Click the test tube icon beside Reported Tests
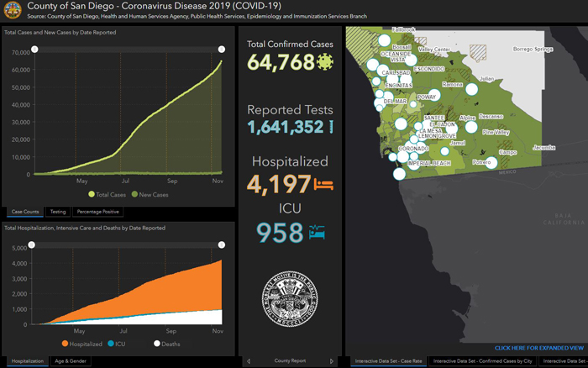 [x=331, y=127]
